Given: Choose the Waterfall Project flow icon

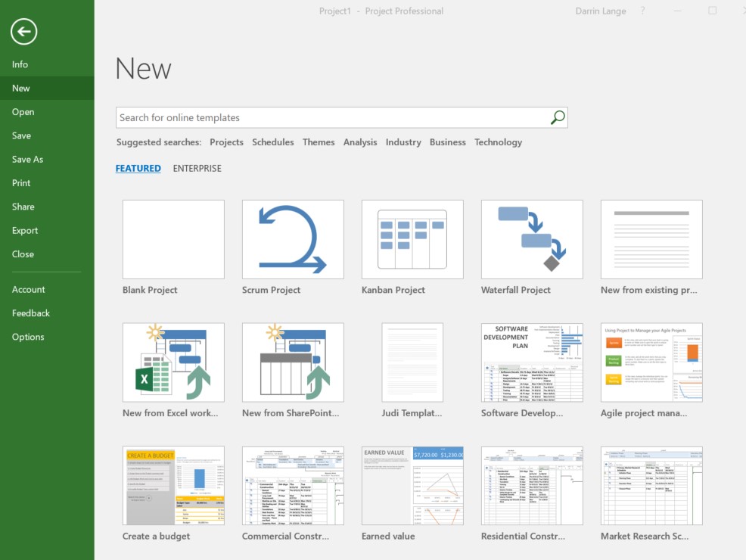Looking at the screenshot, I should tap(532, 239).
